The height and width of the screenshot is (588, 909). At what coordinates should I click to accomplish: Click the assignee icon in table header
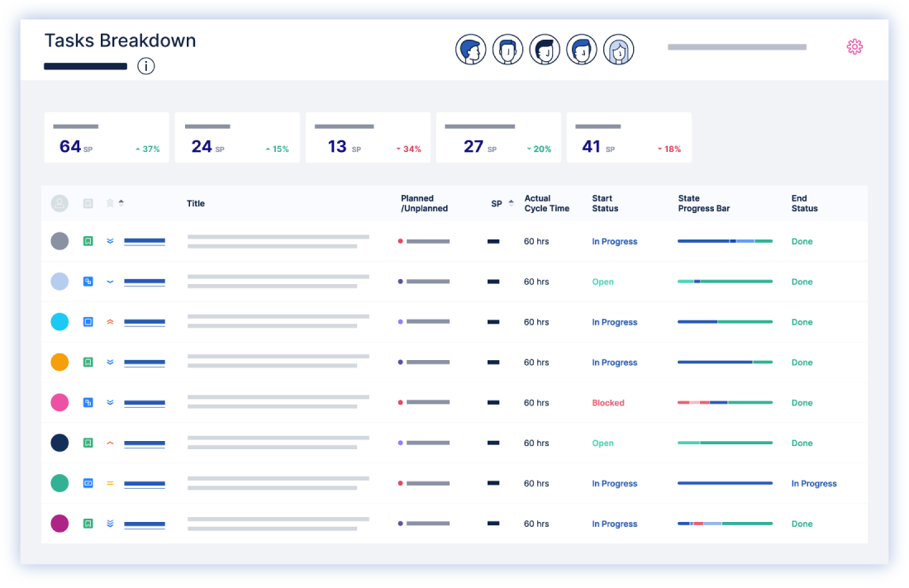pos(59,203)
